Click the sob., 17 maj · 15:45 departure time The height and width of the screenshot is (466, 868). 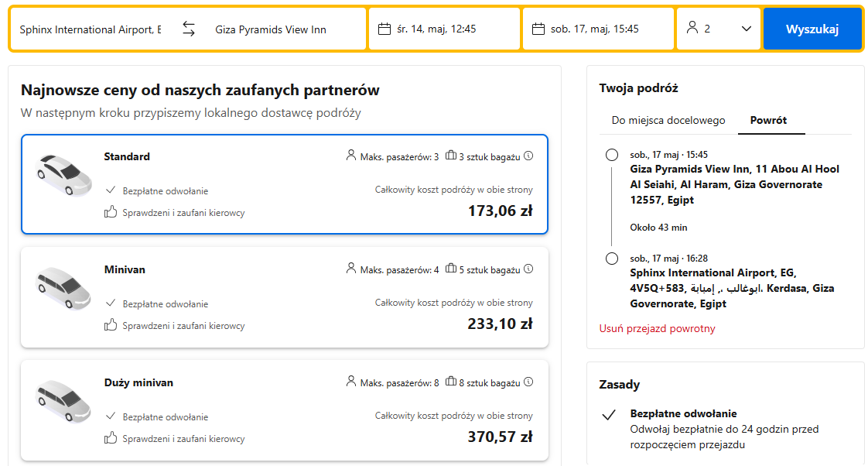coord(668,155)
